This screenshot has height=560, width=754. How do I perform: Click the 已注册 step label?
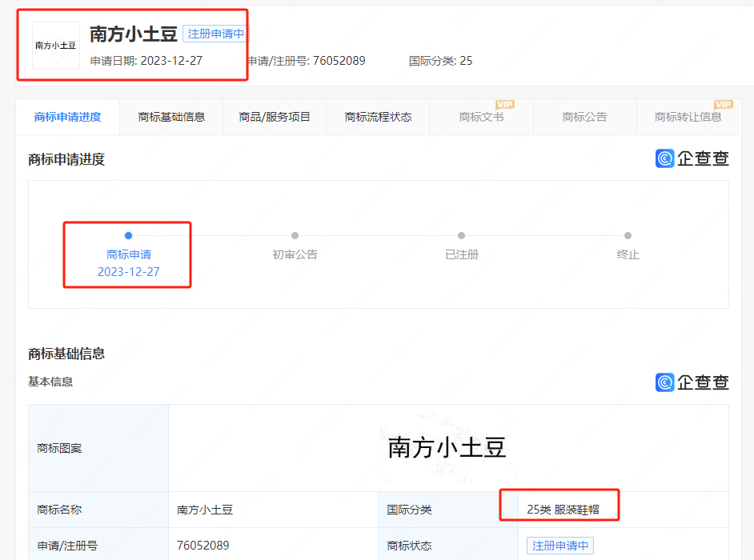(x=461, y=254)
